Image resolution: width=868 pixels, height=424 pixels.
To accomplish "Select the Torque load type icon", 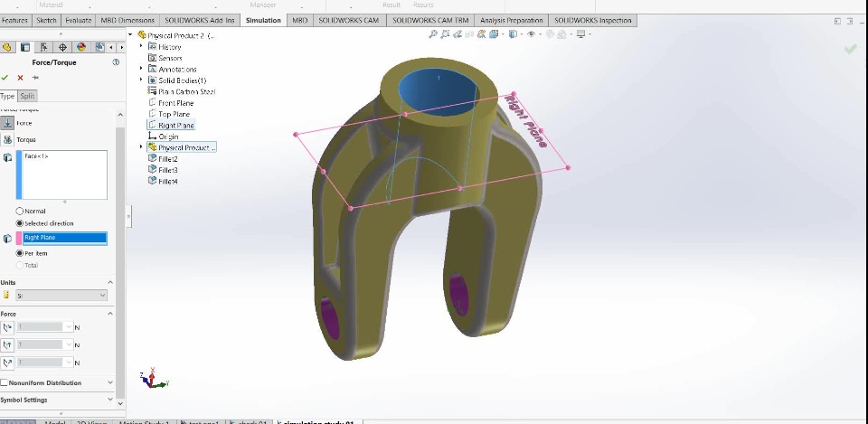I will (x=8, y=139).
